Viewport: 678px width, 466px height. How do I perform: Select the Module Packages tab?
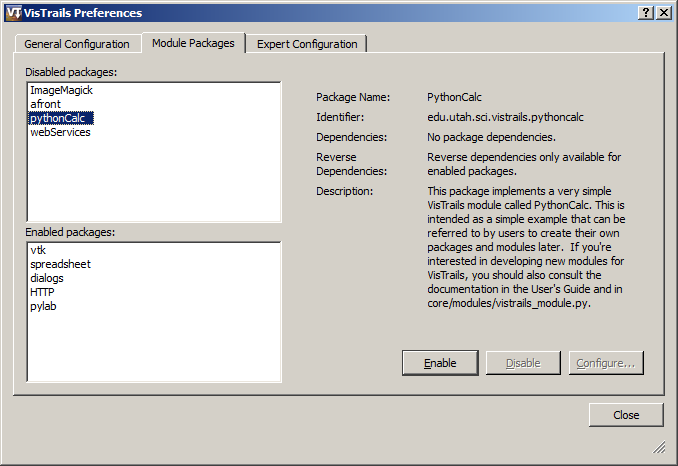(193, 43)
